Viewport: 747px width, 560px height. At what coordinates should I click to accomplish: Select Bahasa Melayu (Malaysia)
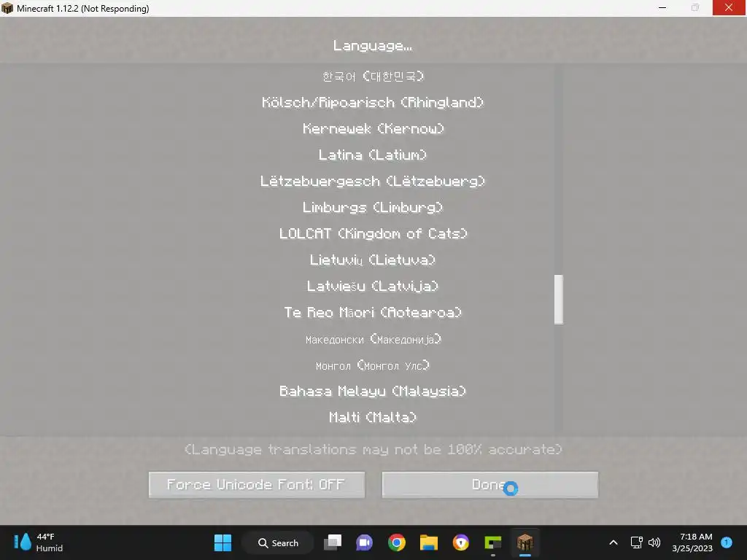[373, 391]
